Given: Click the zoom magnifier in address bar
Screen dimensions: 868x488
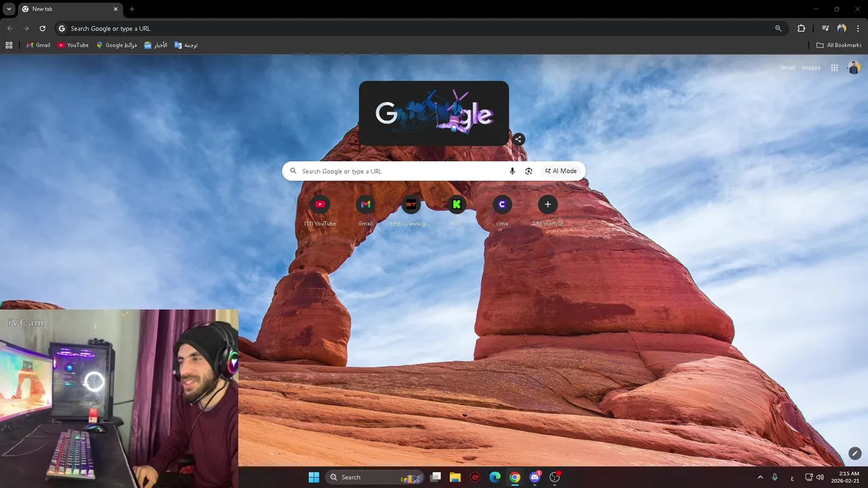Looking at the screenshot, I should [778, 28].
